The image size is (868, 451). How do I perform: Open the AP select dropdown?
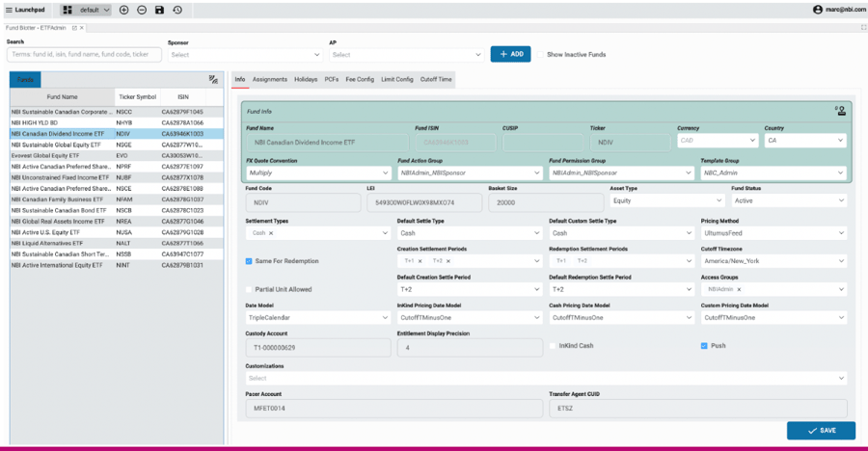[406, 55]
